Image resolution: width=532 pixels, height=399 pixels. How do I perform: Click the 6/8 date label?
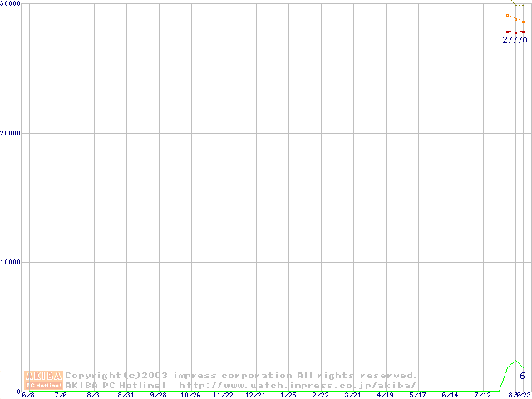point(28,396)
